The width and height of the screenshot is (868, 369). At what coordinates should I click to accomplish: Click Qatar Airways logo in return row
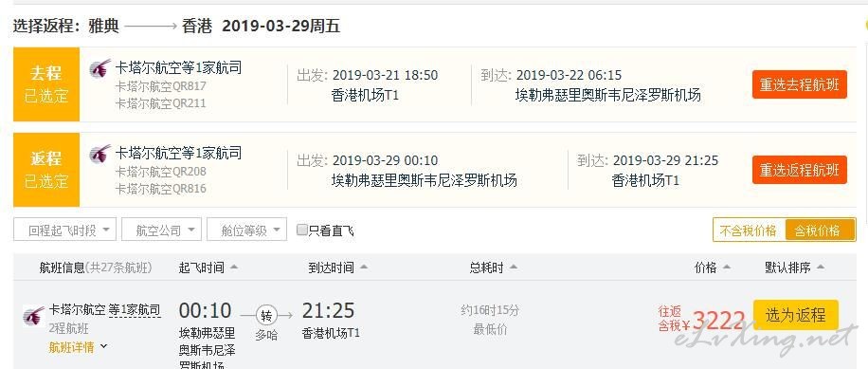[x=100, y=154]
